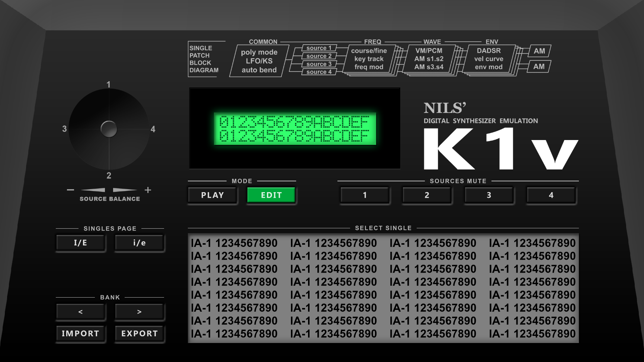Advance to the next bank with the arrow

tap(139, 312)
